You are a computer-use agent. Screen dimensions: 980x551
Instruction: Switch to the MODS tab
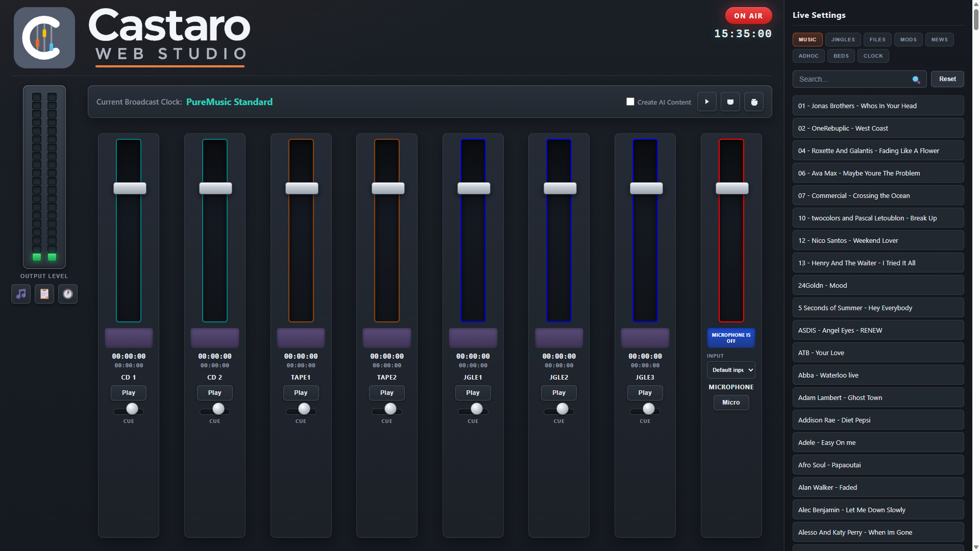pyautogui.click(x=908, y=39)
